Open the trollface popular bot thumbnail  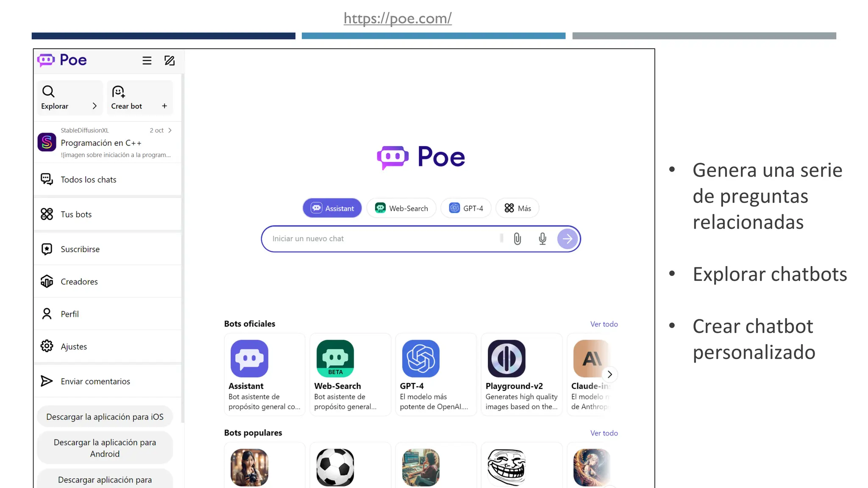pyautogui.click(x=506, y=467)
